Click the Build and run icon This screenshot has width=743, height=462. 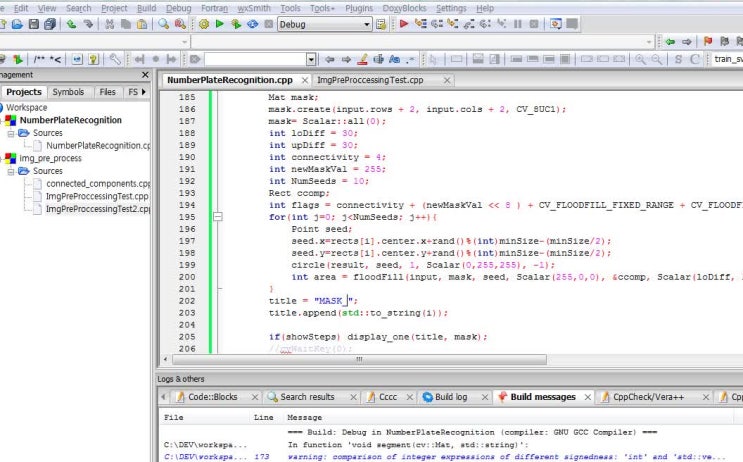coord(236,24)
